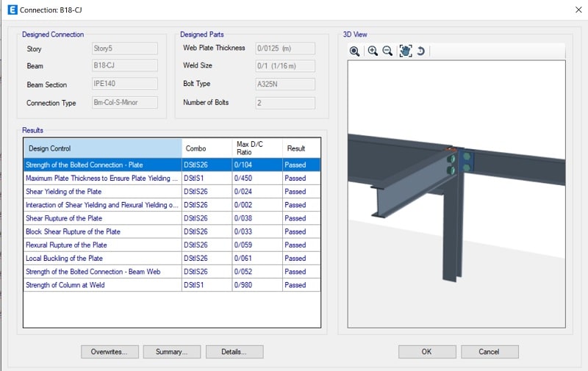Click the Cancel button
Viewport: 588px width, 371px height.
(490, 351)
